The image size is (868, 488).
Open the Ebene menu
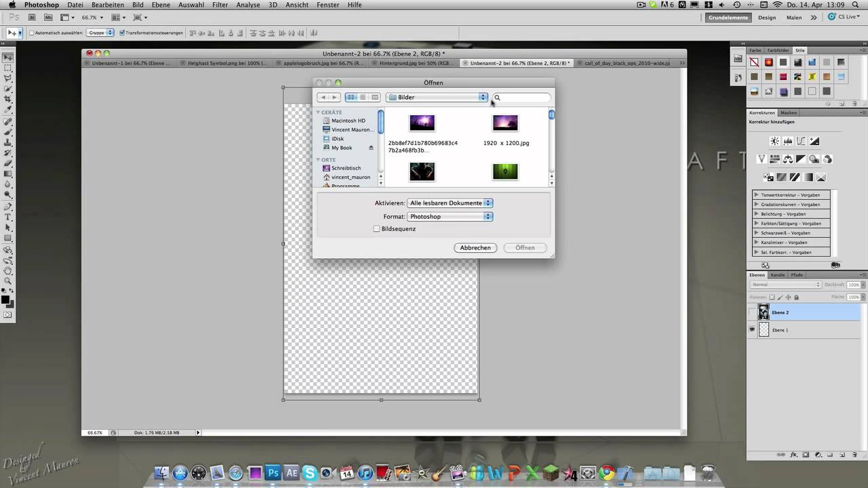(x=161, y=5)
